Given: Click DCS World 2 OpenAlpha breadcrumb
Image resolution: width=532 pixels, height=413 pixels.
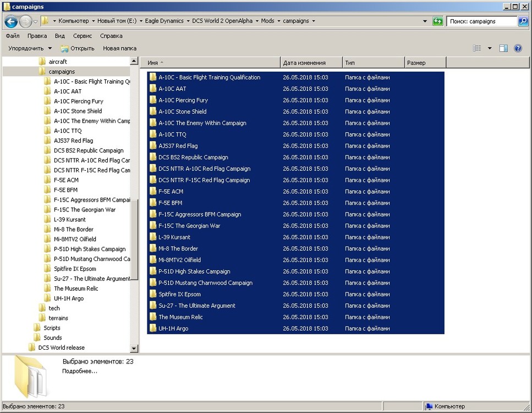Looking at the screenshot, I should click(222, 21).
